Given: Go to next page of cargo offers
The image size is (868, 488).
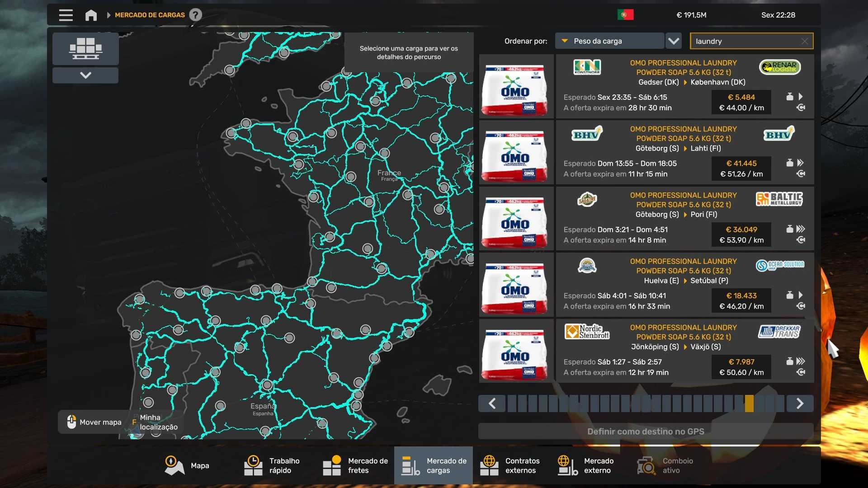Looking at the screenshot, I should pos(800,403).
